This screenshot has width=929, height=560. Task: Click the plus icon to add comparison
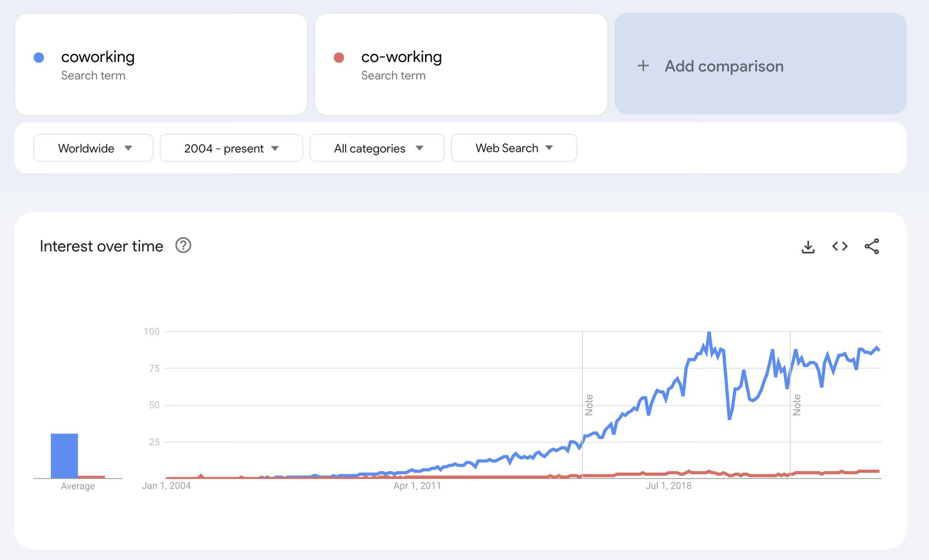[643, 66]
